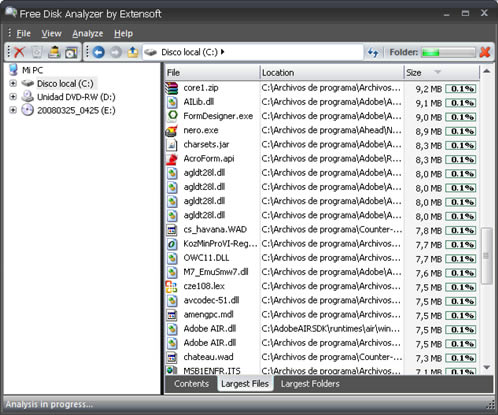Sort by the File column header
The height and width of the screenshot is (415, 498).
(x=212, y=73)
